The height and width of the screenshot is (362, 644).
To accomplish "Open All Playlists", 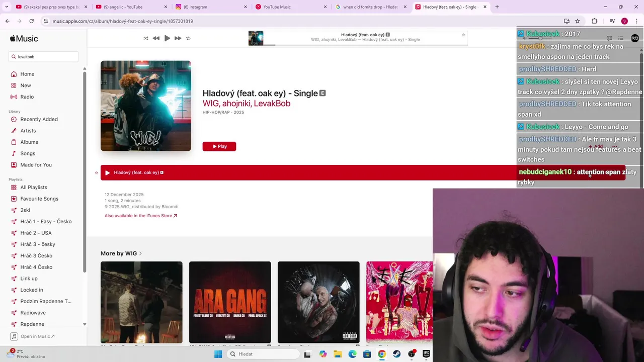I will pos(33,187).
